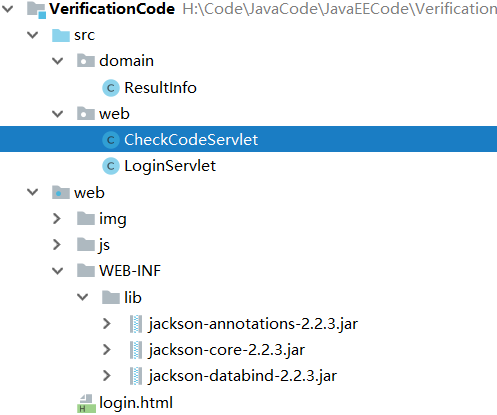Expand jackson-databind-2.2.3.jar contents
The image size is (497, 415).
pyautogui.click(x=107, y=376)
